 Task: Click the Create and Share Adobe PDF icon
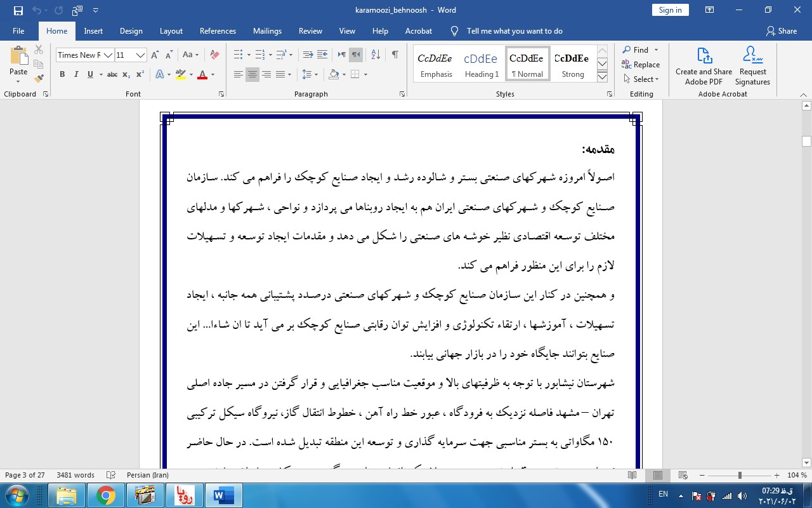704,65
